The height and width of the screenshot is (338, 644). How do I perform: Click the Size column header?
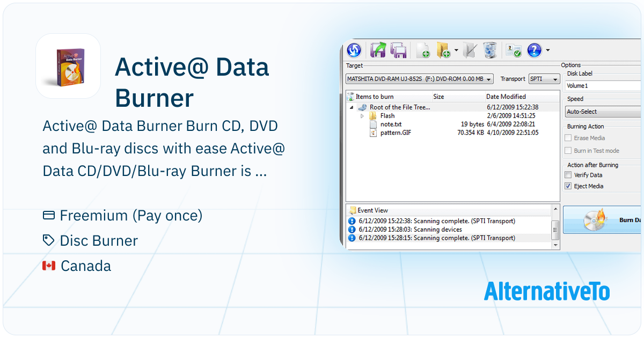pyautogui.click(x=458, y=97)
